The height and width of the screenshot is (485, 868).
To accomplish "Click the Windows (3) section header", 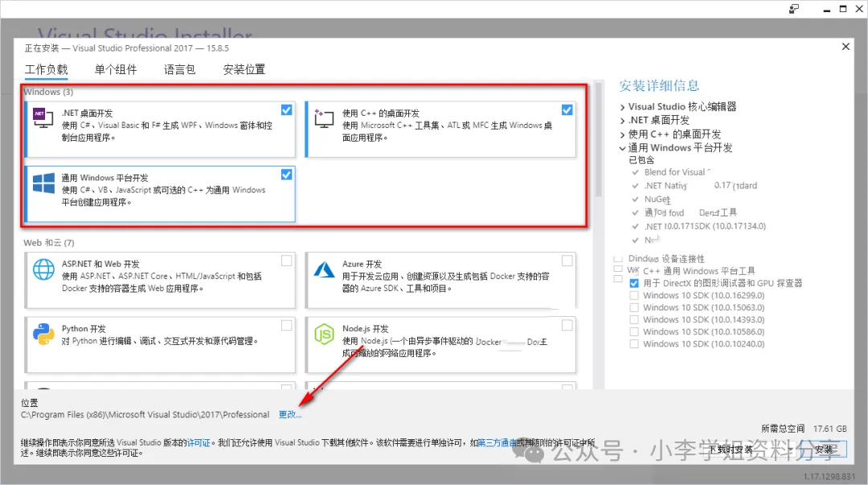I will tap(48, 92).
